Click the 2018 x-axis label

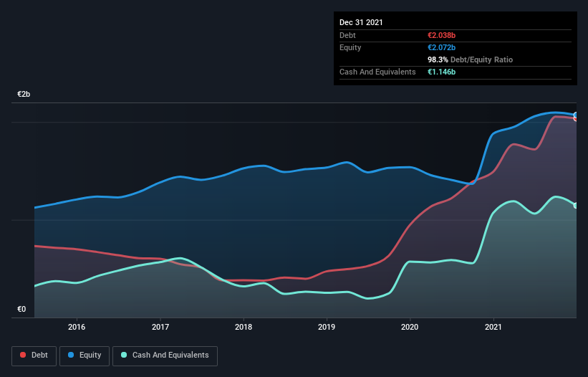pyautogui.click(x=244, y=327)
